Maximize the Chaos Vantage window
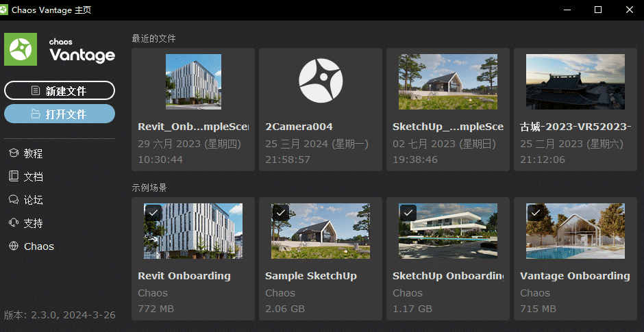Viewport: 644px width, 332px height. click(x=597, y=10)
